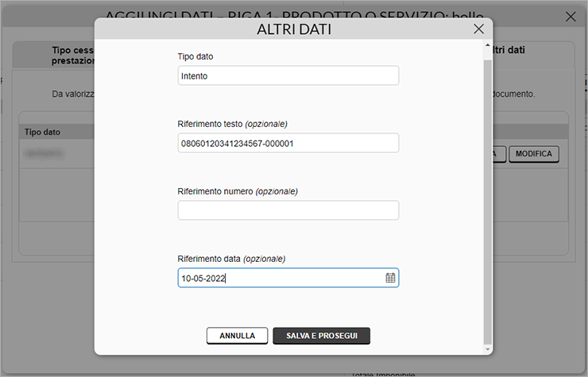The height and width of the screenshot is (377, 588).
Task: Open the calendar picker for Riferimento data
Action: (390, 278)
